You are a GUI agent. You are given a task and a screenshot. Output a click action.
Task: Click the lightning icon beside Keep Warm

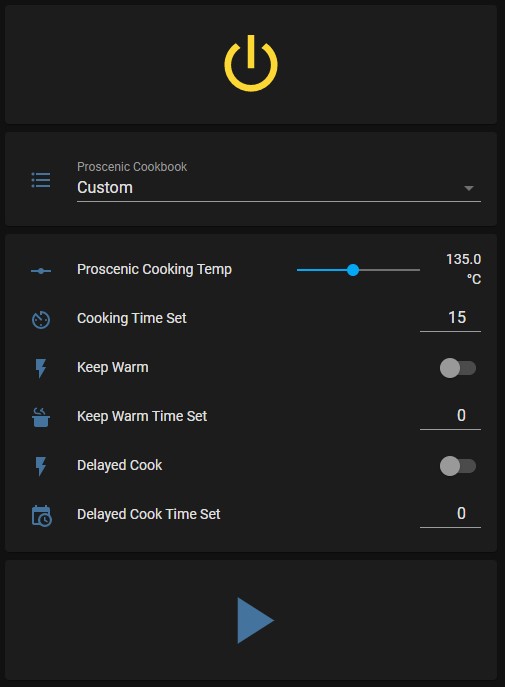(41, 368)
